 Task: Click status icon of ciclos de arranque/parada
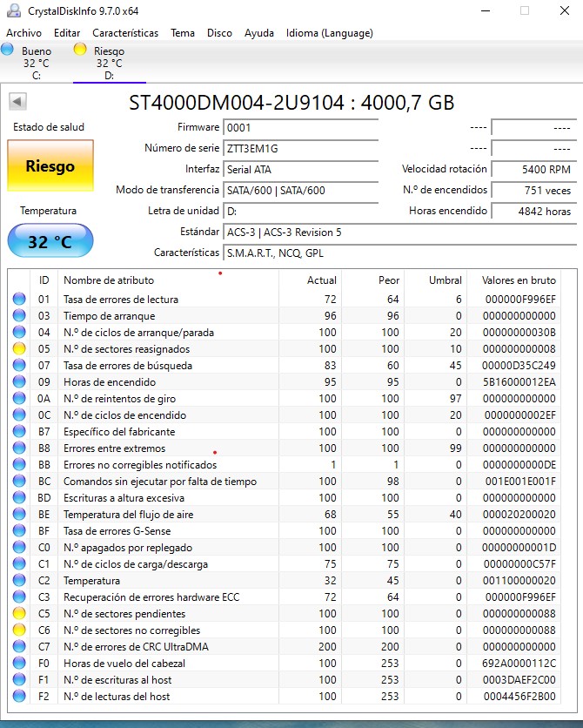(19, 332)
